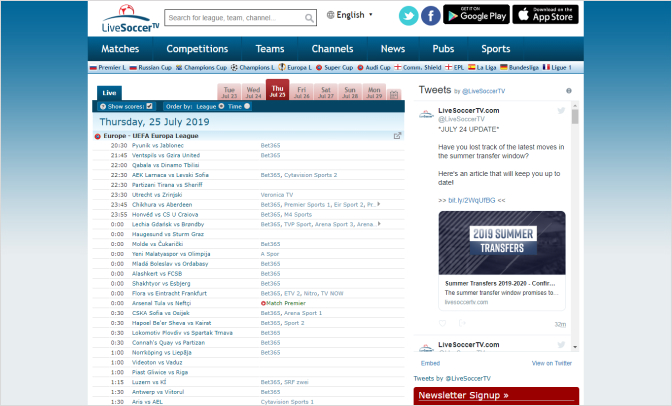
Task: Open the Pubs menu
Action: point(443,49)
